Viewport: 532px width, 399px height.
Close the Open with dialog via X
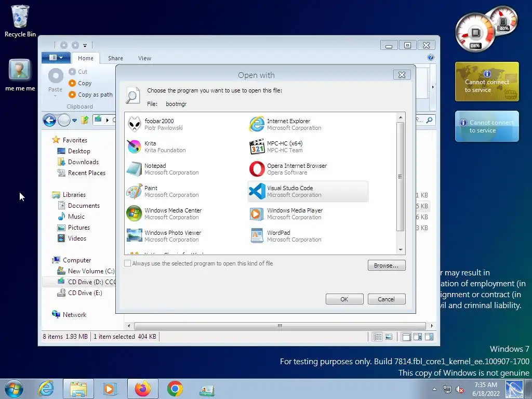pyautogui.click(x=402, y=75)
